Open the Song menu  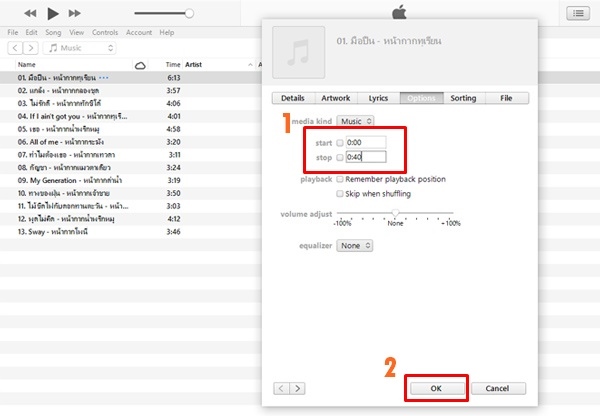click(x=53, y=33)
